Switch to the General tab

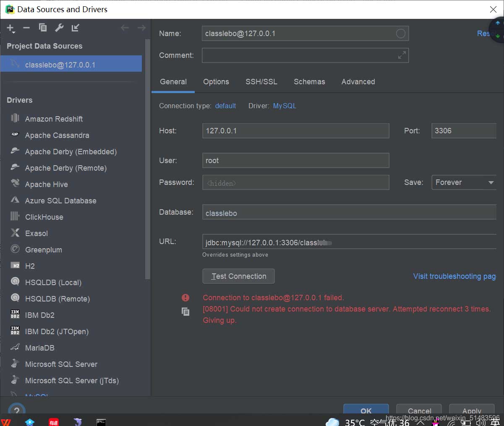[173, 82]
